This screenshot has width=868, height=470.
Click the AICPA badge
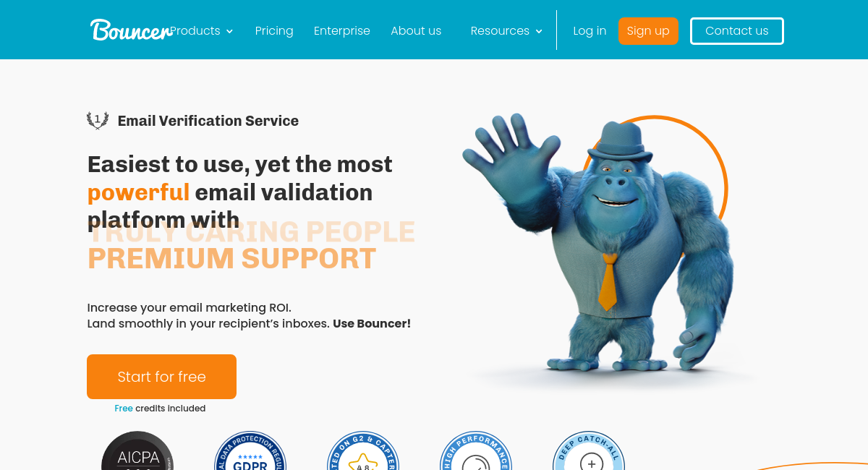[x=137, y=450]
